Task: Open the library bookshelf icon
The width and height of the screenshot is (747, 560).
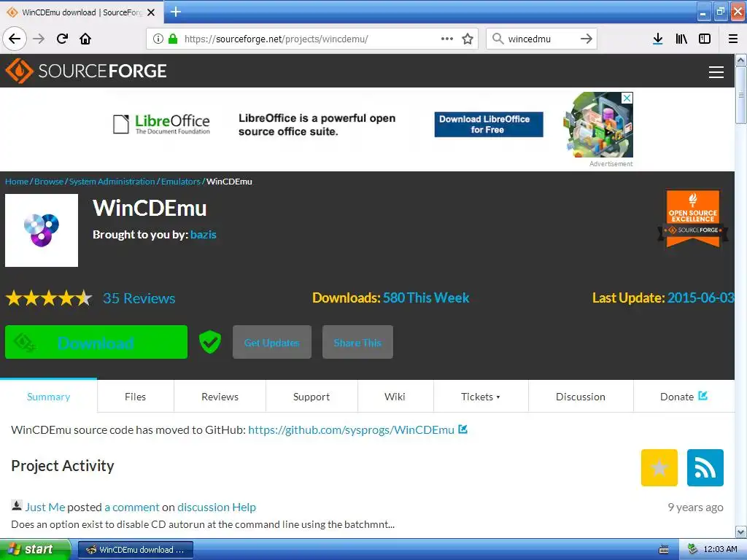Action: coord(681,39)
